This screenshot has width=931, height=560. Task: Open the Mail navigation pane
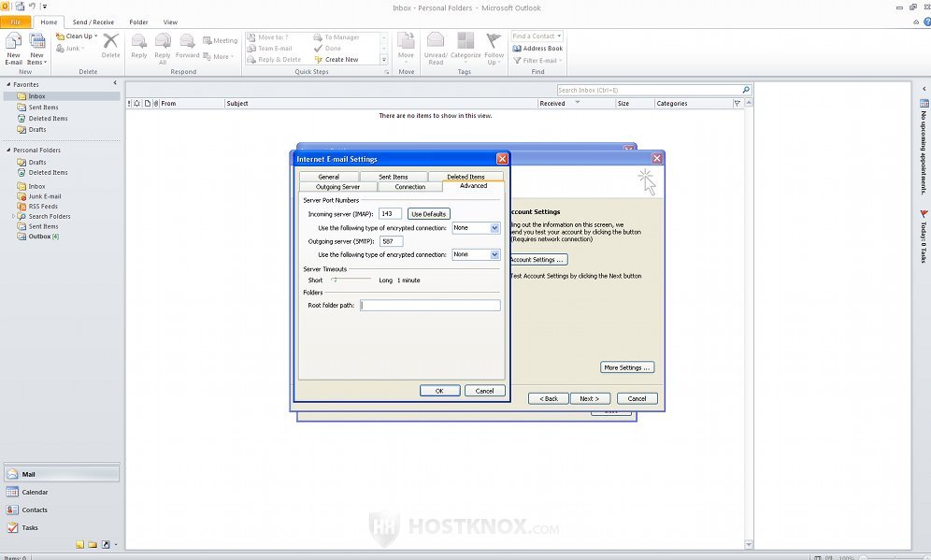point(62,474)
